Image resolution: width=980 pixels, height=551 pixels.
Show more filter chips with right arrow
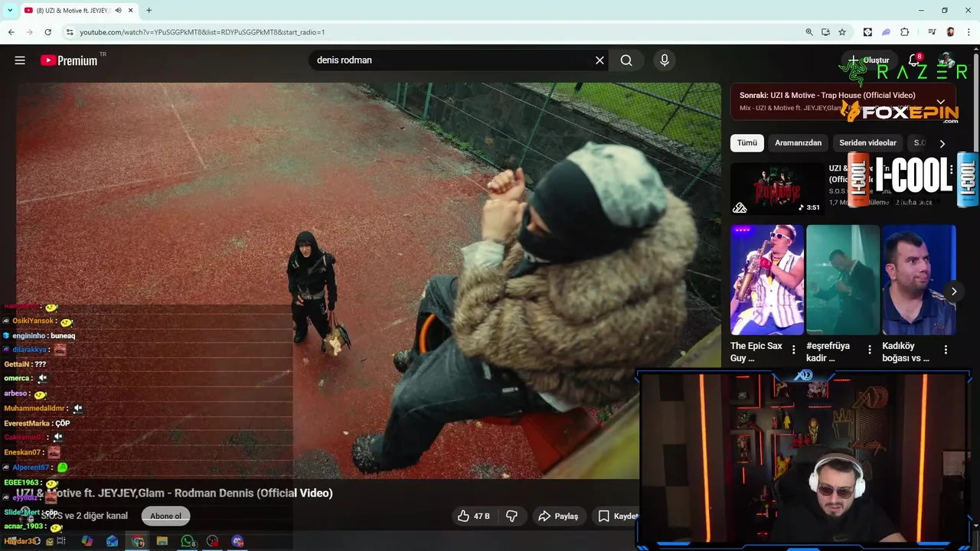[x=942, y=143]
